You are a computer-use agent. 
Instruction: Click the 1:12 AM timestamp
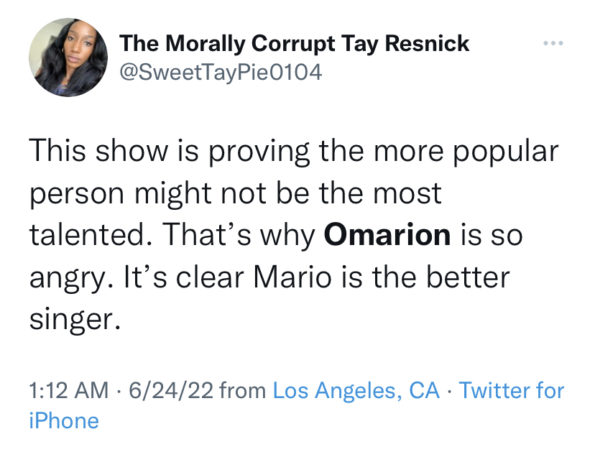tap(69, 390)
